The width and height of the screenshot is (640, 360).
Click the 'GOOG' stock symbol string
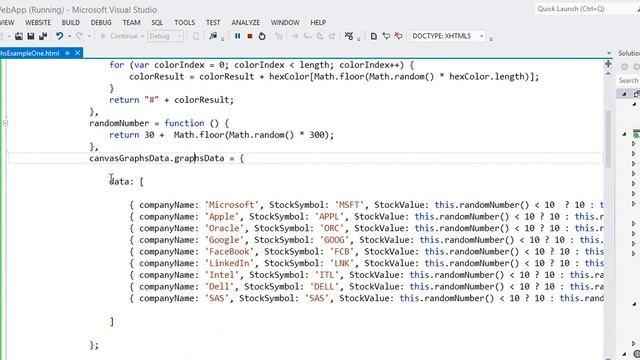(336, 240)
